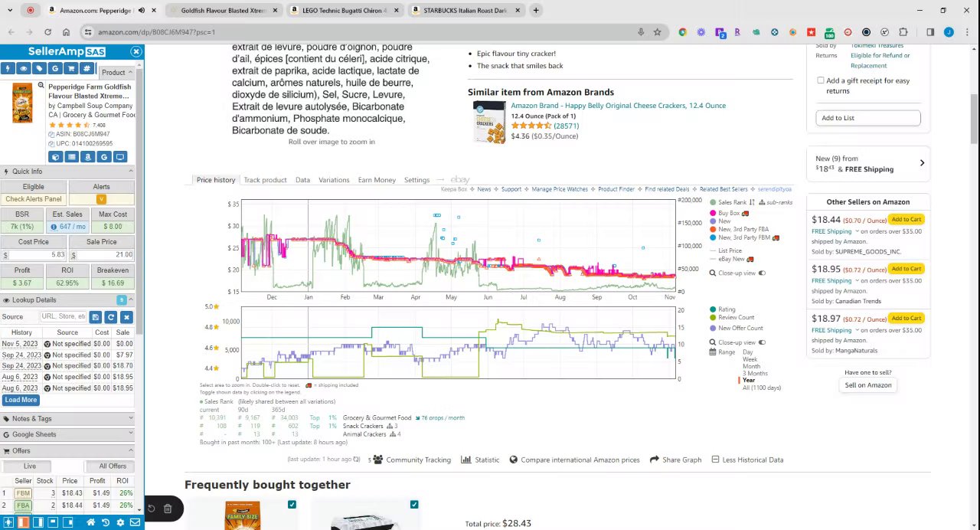Open Chrome extensions puzzle icon
The height and width of the screenshot is (530, 980).
coord(903,32)
